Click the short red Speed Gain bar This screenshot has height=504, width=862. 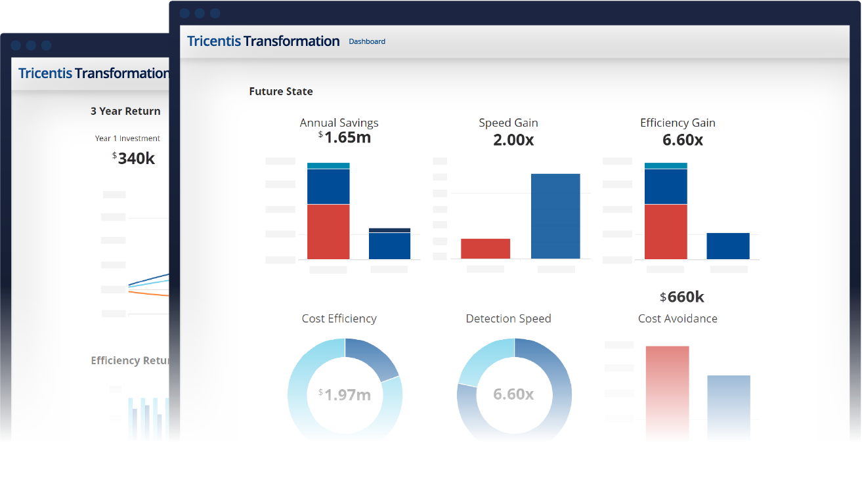pos(485,249)
